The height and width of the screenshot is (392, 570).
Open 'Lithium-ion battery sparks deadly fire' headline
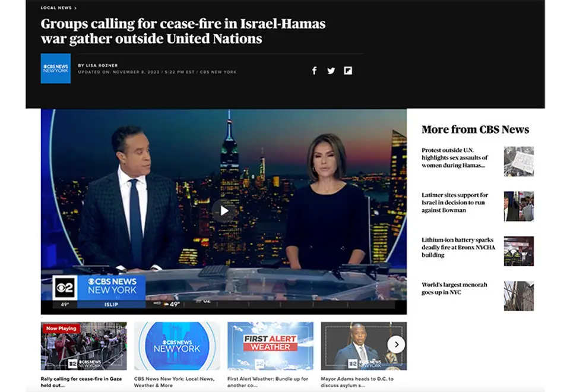point(458,247)
